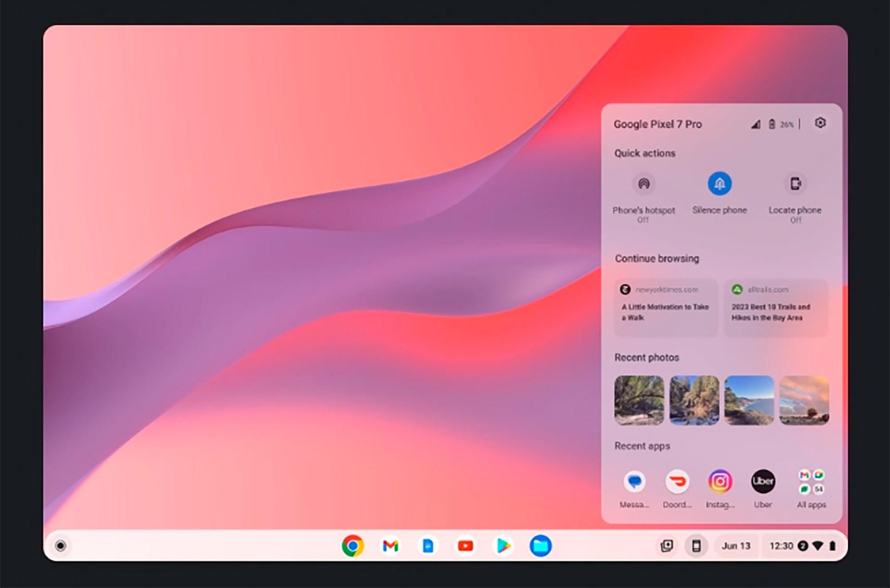
Task: Open Google Docs from the shelf
Action: click(428, 546)
